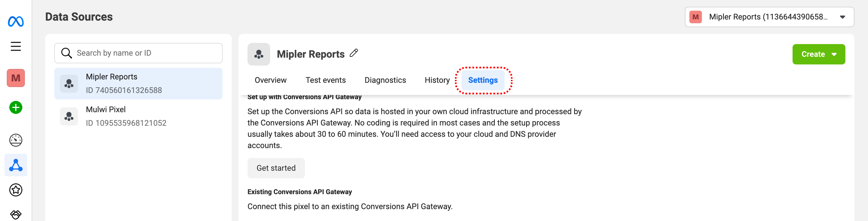Click the Meta logo icon
Image resolution: width=868 pixels, height=221 pixels.
click(x=16, y=21)
